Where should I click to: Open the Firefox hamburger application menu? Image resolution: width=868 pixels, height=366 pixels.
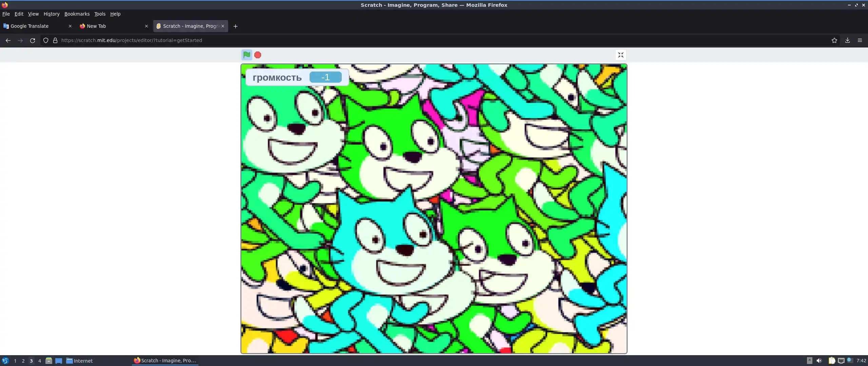click(860, 40)
